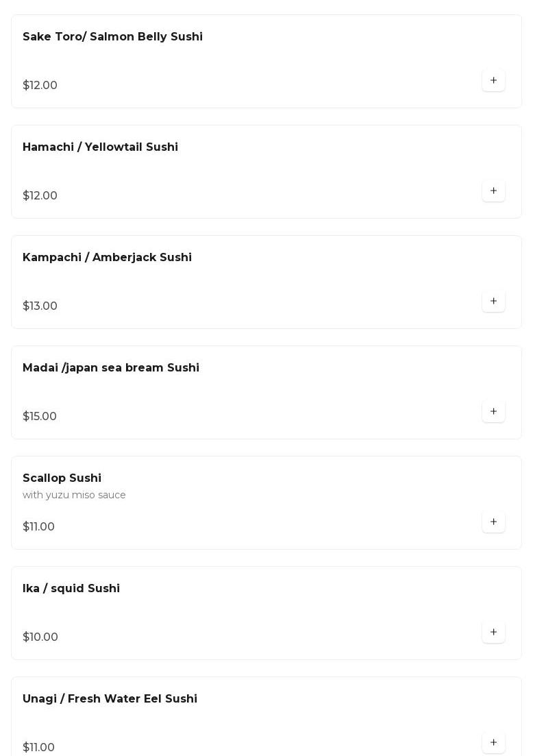Click the $15.00 price on Madai Sushi
Viewport: 533px width, 756px height.
click(40, 417)
